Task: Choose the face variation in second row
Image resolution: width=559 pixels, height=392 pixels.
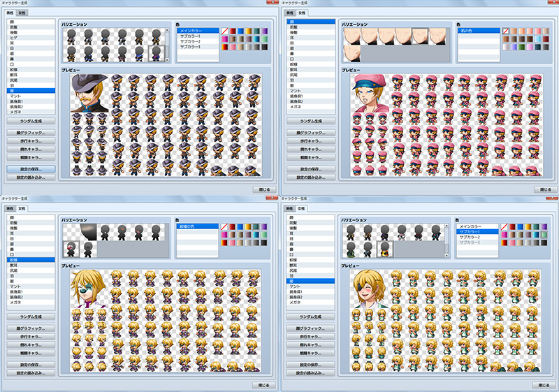Action: coord(352,53)
